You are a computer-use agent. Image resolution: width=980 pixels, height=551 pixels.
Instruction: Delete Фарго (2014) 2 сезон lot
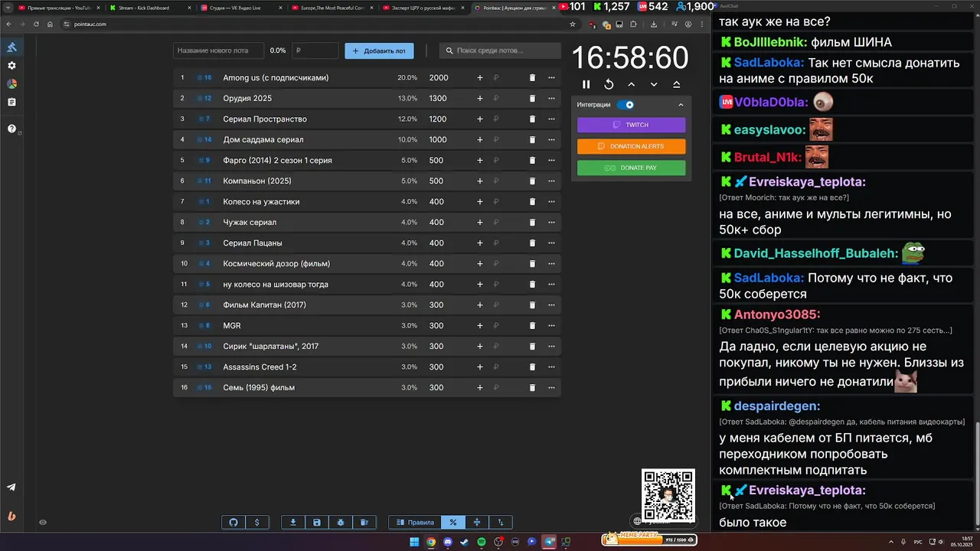pos(532,161)
